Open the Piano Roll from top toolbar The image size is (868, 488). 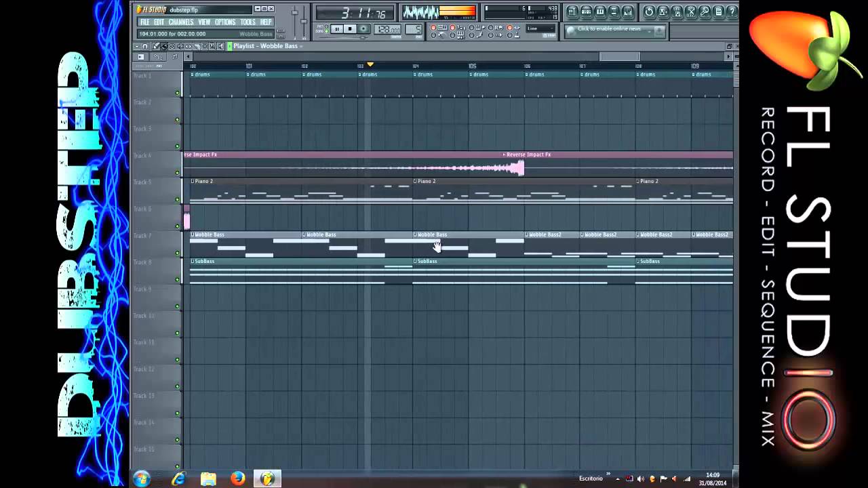click(600, 12)
